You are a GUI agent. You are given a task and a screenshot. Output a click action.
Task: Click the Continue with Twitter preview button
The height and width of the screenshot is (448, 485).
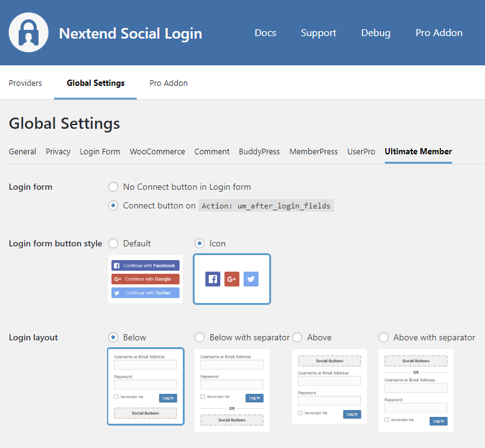coord(145,293)
